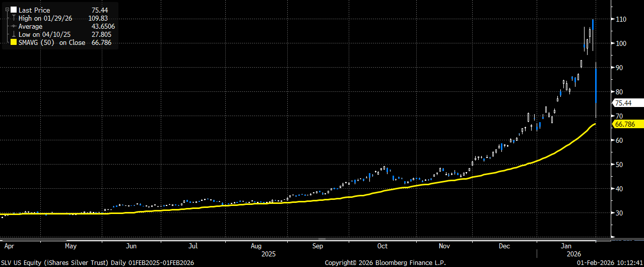Click the 90 label on the price axis

619,68
